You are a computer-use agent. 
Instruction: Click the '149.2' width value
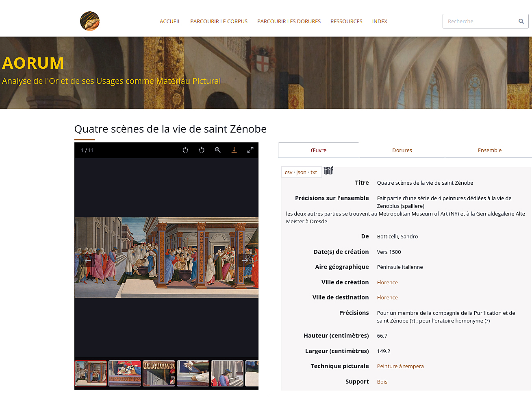click(383, 351)
